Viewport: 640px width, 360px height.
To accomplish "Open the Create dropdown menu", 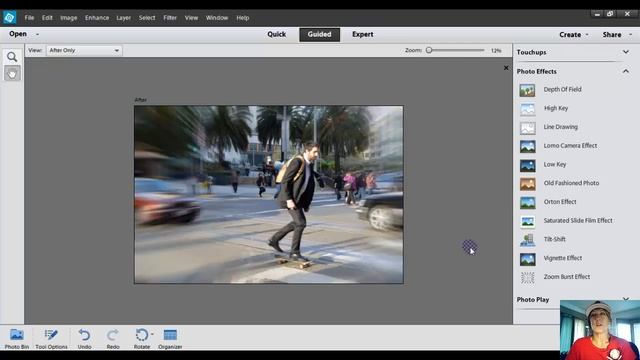I will click(x=573, y=35).
